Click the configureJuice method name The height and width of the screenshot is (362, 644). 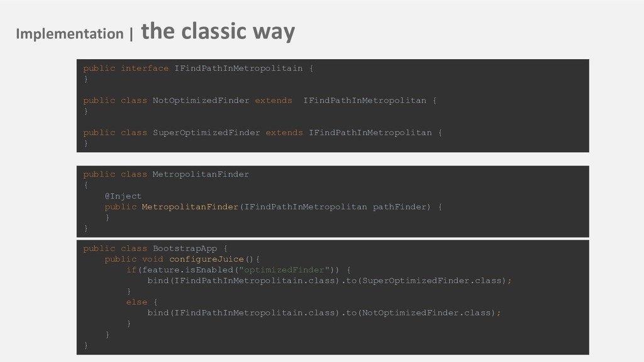(x=206, y=260)
